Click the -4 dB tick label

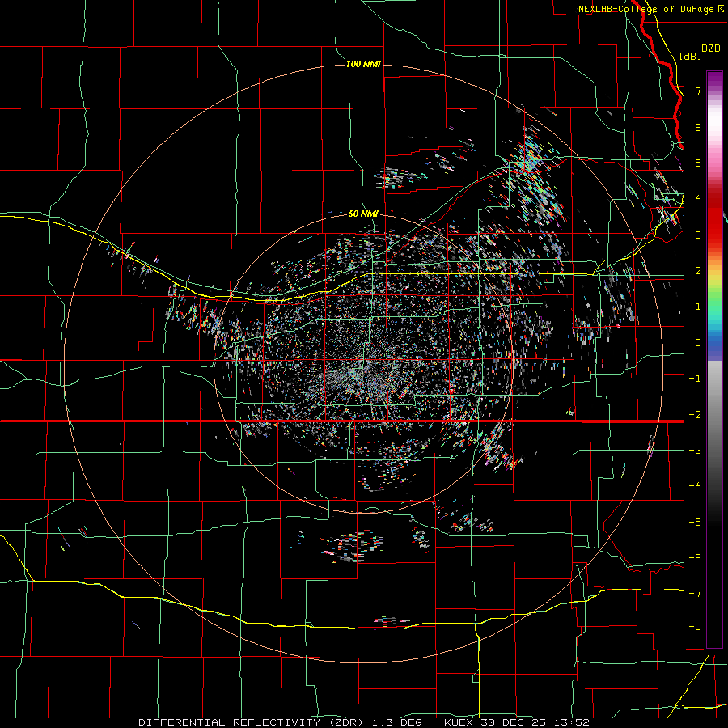[x=695, y=485]
